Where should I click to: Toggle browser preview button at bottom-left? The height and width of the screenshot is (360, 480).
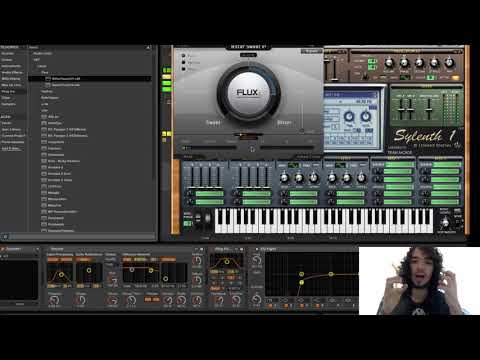click(5, 237)
